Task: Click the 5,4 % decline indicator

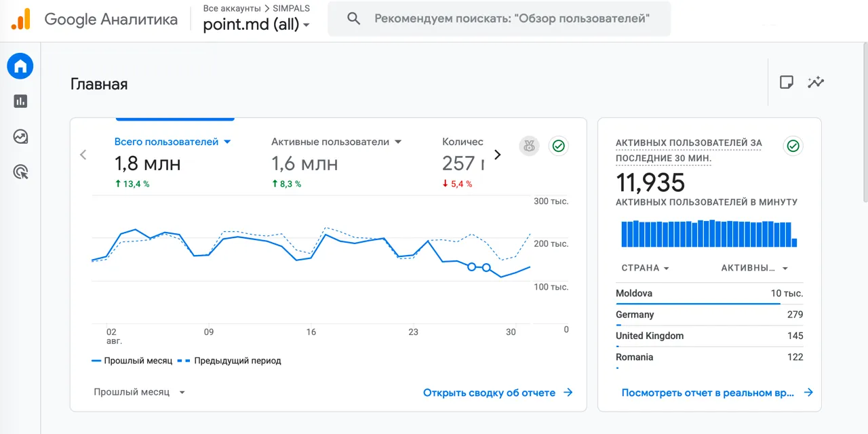Action: pyautogui.click(x=457, y=184)
